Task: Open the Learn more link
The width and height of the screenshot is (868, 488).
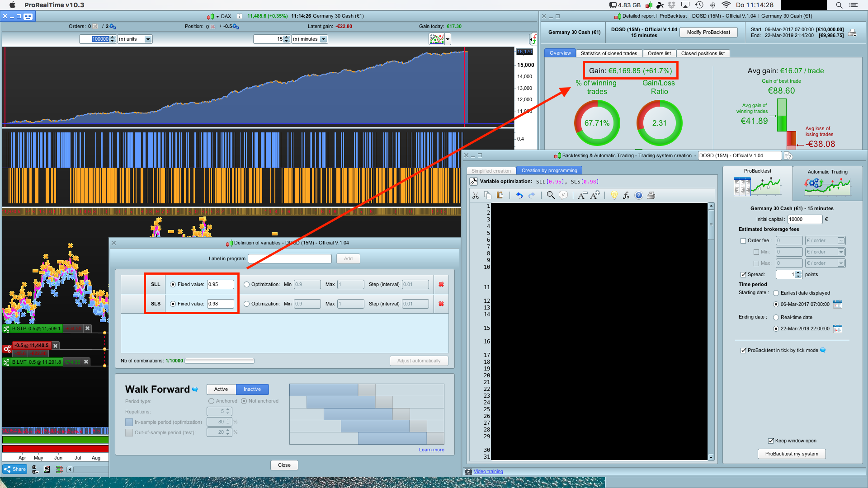Action: 431,450
